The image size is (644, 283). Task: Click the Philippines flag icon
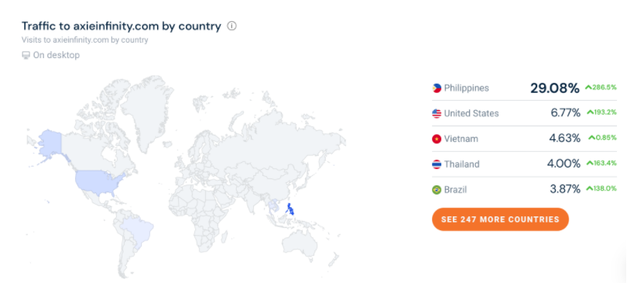(x=437, y=88)
